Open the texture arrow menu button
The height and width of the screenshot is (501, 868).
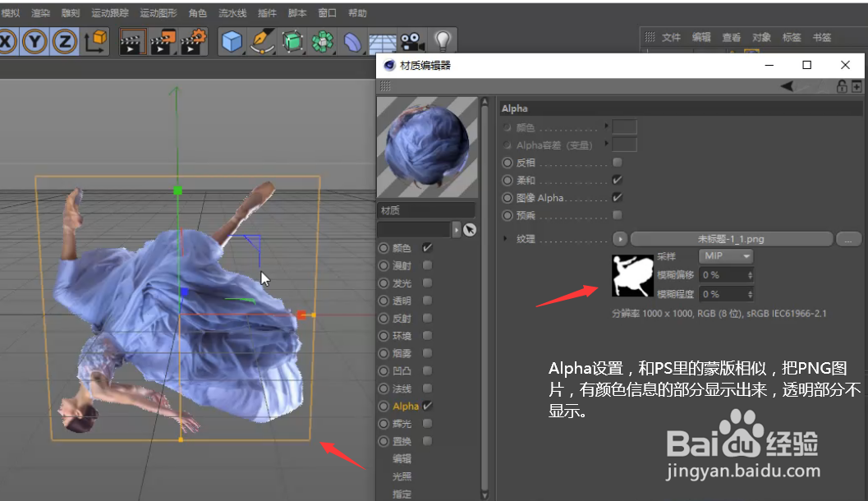point(620,239)
